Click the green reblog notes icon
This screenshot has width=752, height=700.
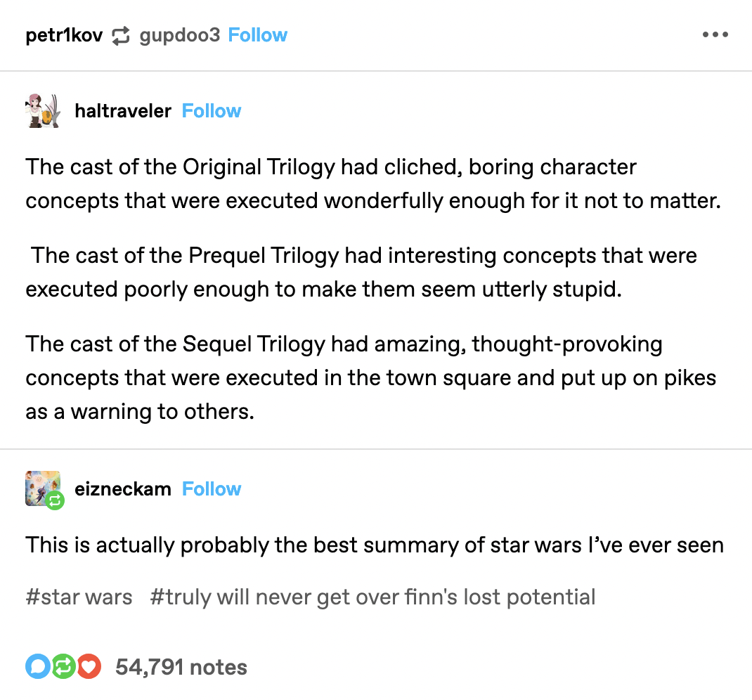pyautogui.click(x=63, y=667)
